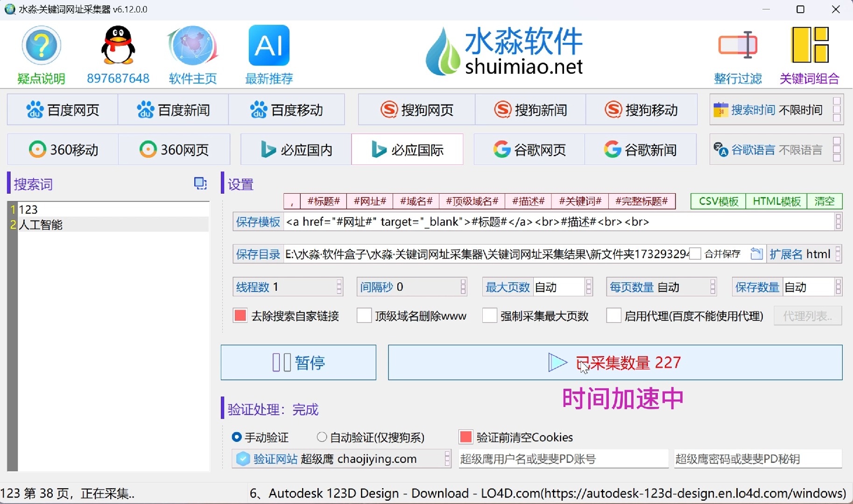Image resolution: width=853 pixels, height=504 pixels.
Task: Insert the #域名# template tag
Action: click(x=416, y=201)
